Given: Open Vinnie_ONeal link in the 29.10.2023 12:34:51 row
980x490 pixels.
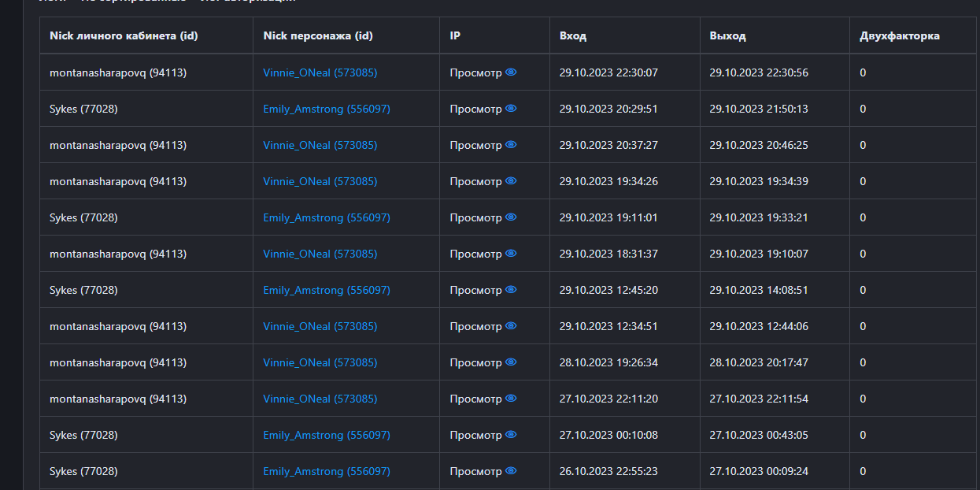Looking at the screenshot, I should pos(320,326).
